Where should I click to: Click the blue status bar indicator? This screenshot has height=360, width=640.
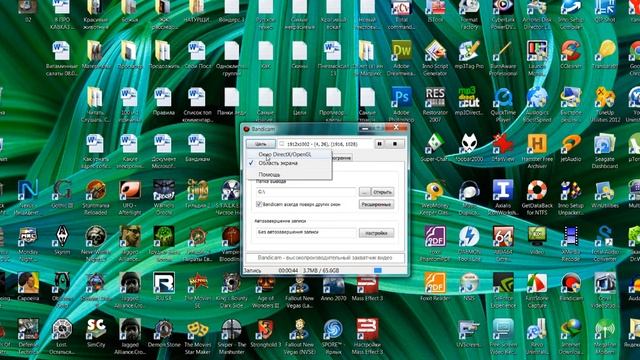pos(378,270)
